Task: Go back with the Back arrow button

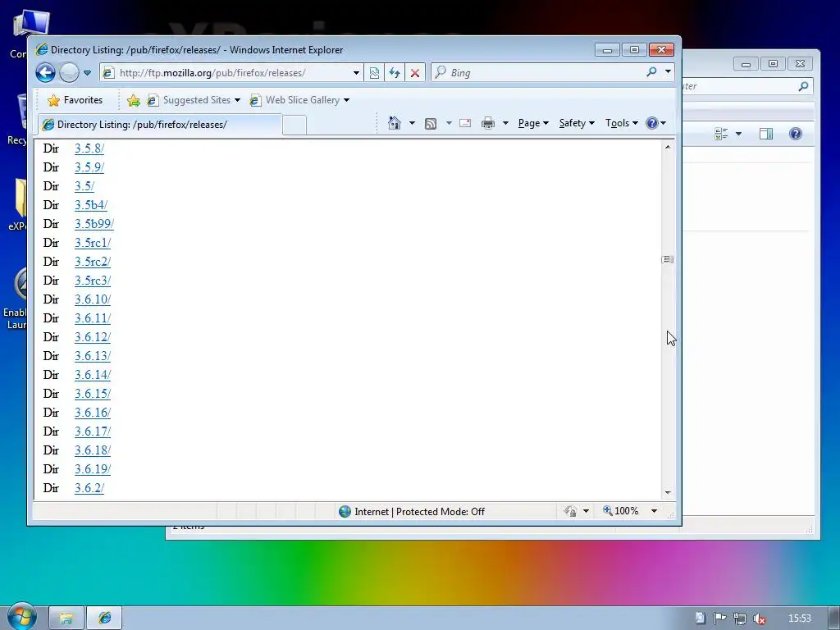Action: tap(46, 72)
